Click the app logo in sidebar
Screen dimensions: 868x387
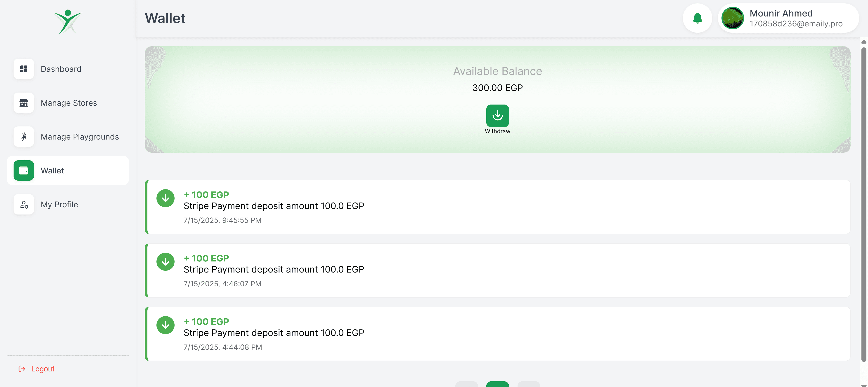pyautogui.click(x=68, y=22)
